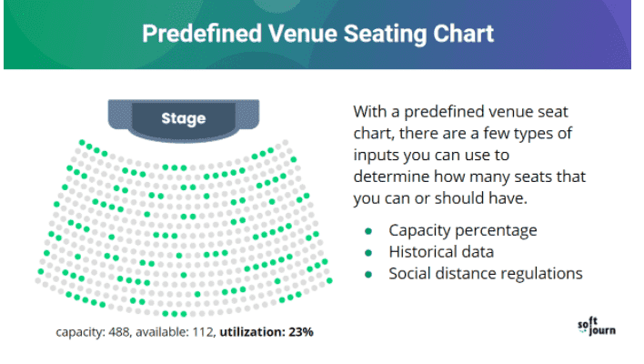The image size is (644, 364).
Task: Click the Stage label graphic
Action: pos(184,118)
